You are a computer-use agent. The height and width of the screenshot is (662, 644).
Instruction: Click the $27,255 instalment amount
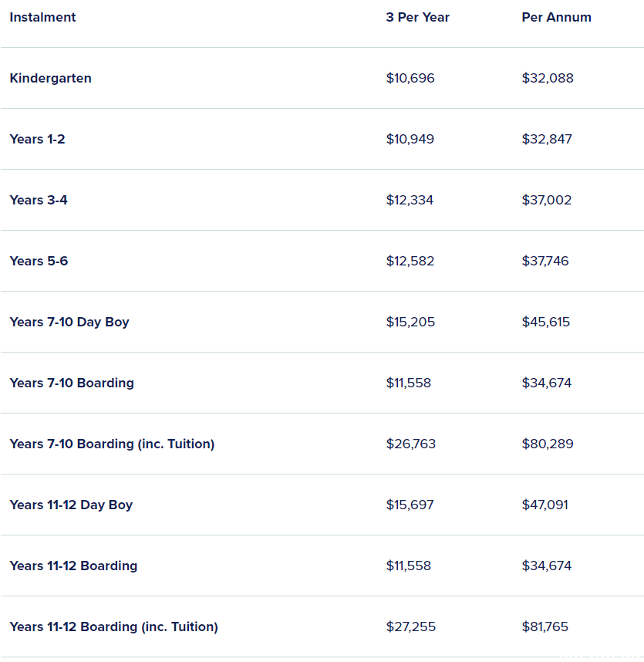pos(410,627)
